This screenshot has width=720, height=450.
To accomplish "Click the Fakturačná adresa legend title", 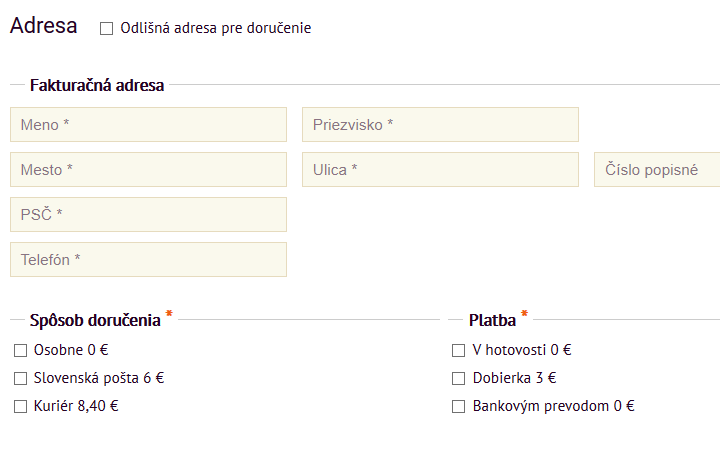I will tap(97, 86).
